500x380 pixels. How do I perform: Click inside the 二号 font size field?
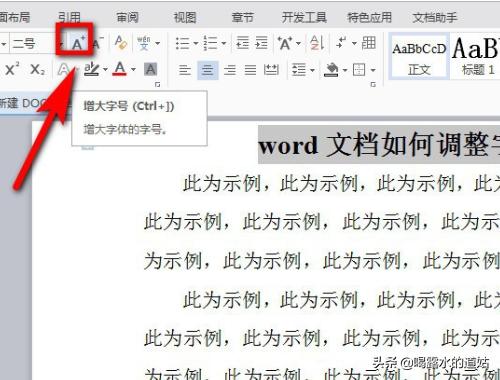[x=33, y=44]
